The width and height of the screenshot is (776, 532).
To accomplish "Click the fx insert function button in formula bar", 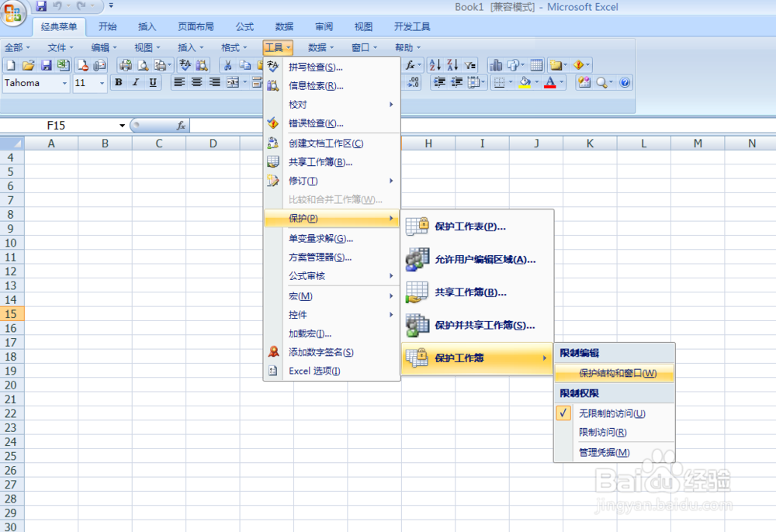I will click(181, 126).
